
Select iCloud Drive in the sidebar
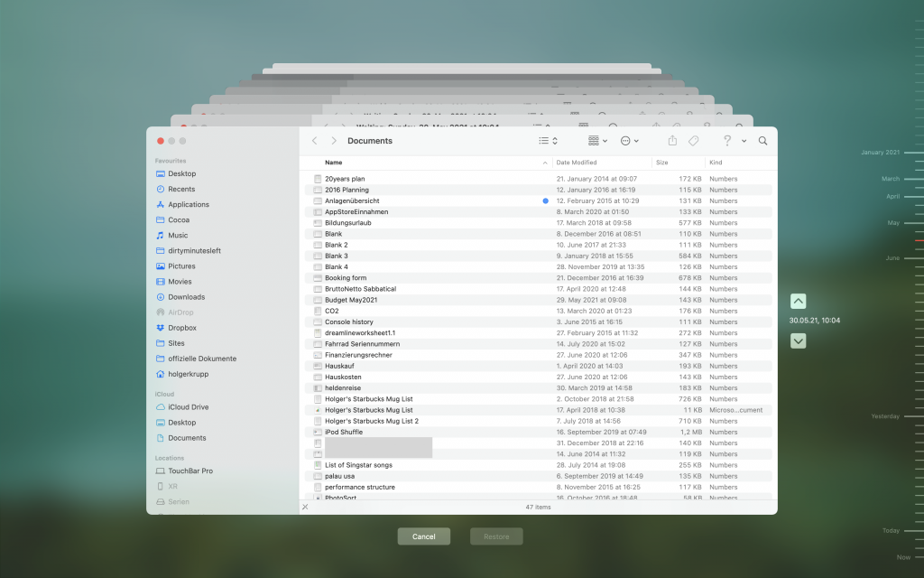pos(188,407)
